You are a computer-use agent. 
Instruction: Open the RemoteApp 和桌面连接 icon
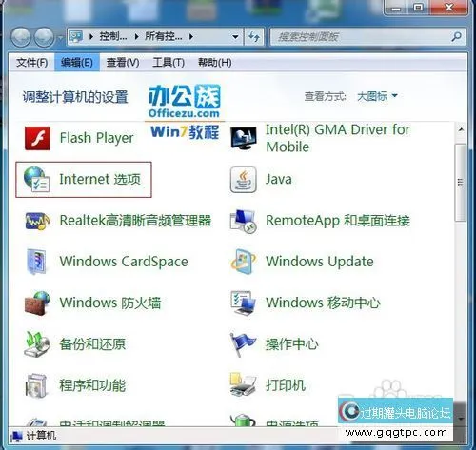(x=244, y=221)
